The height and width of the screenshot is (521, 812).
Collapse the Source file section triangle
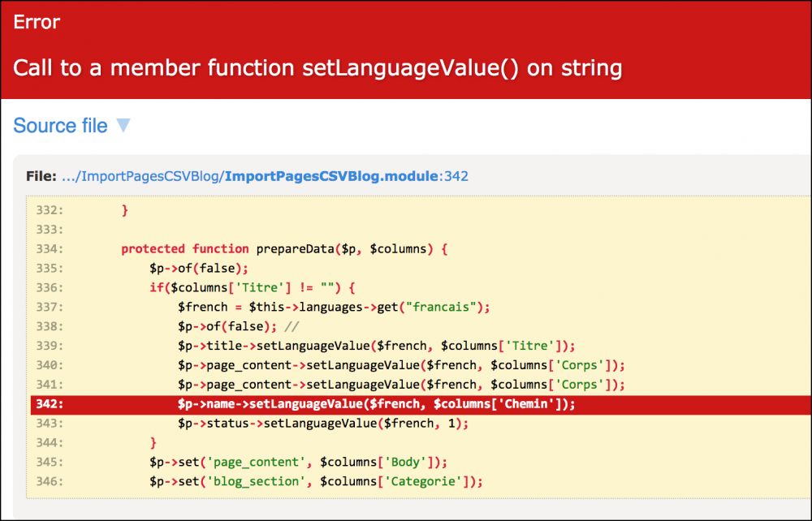click(123, 126)
